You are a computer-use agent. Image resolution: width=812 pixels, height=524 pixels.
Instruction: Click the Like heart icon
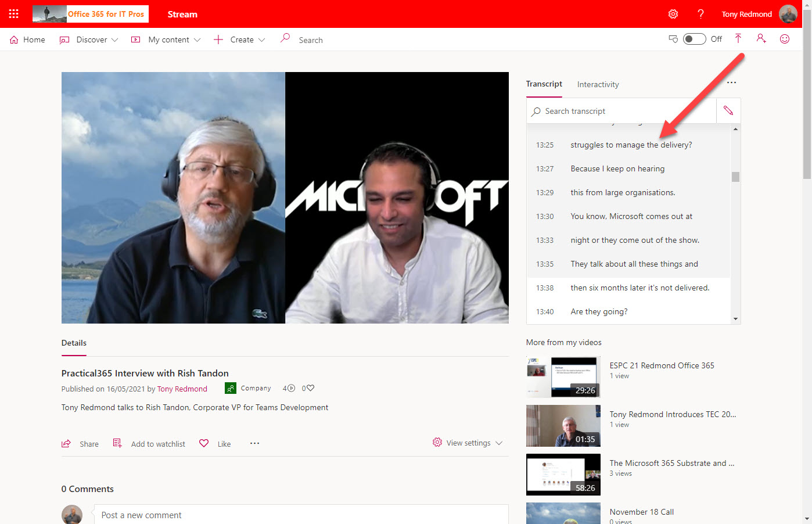click(204, 443)
